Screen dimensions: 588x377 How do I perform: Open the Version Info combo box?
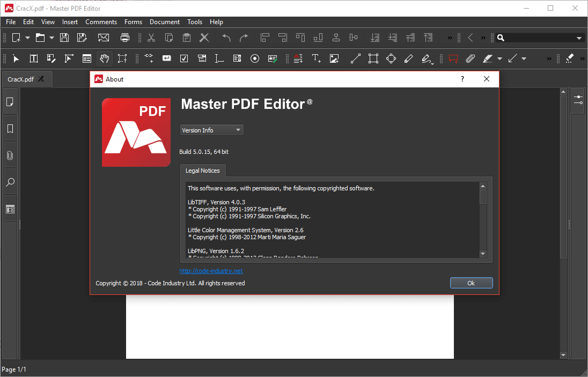pos(211,130)
